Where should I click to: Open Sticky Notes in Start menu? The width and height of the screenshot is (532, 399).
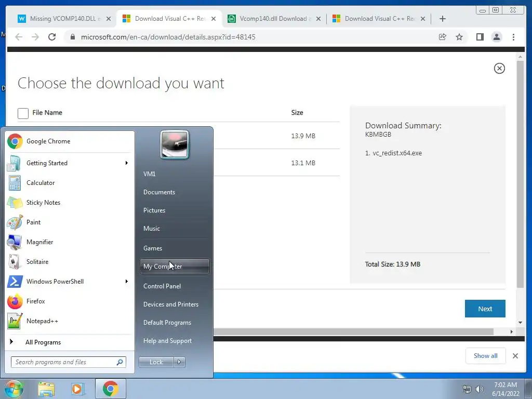69,203
